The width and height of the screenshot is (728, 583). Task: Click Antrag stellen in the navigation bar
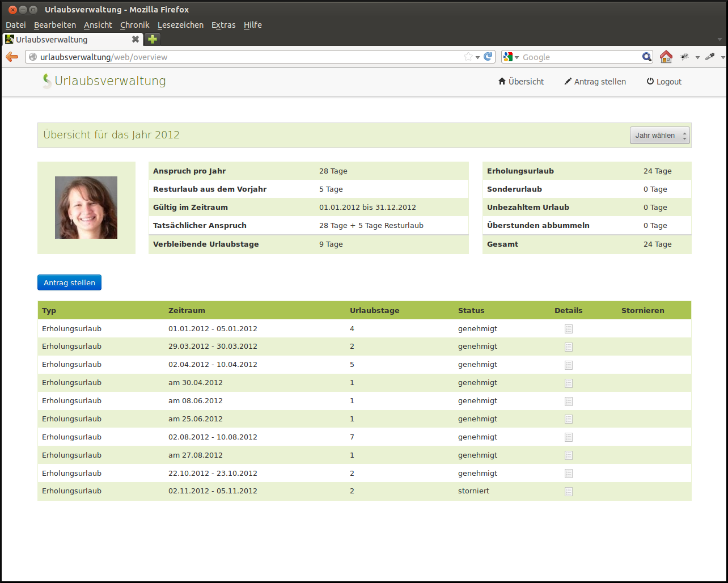tap(595, 82)
